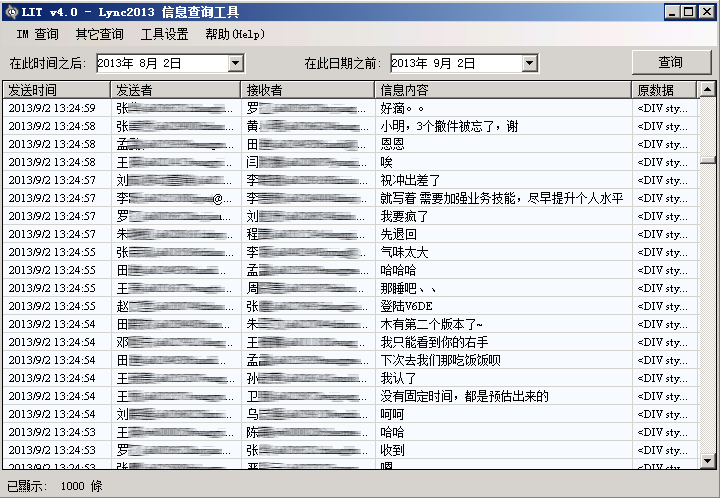
Task: Open the IM 查询 menu
Action: [38, 34]
